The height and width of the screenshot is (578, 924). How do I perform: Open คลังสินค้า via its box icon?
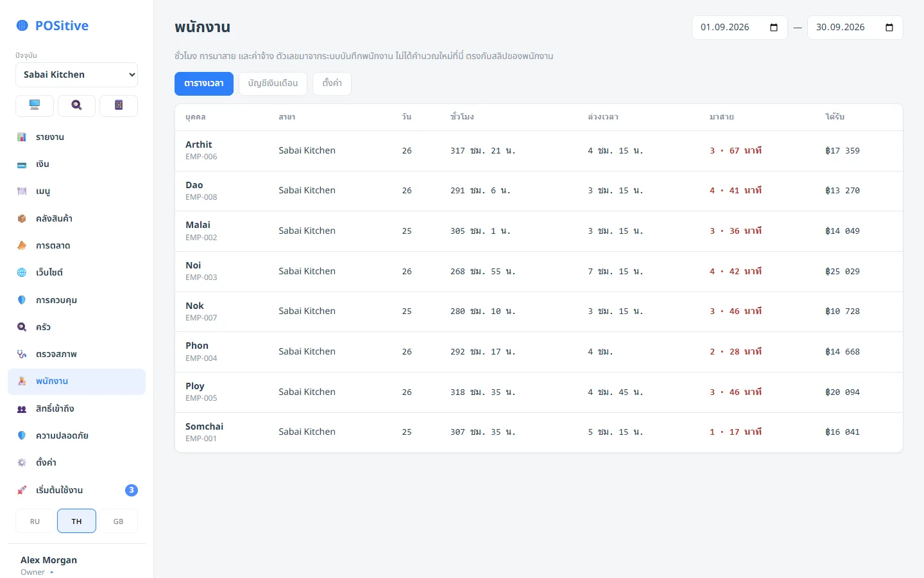point(22,219)
